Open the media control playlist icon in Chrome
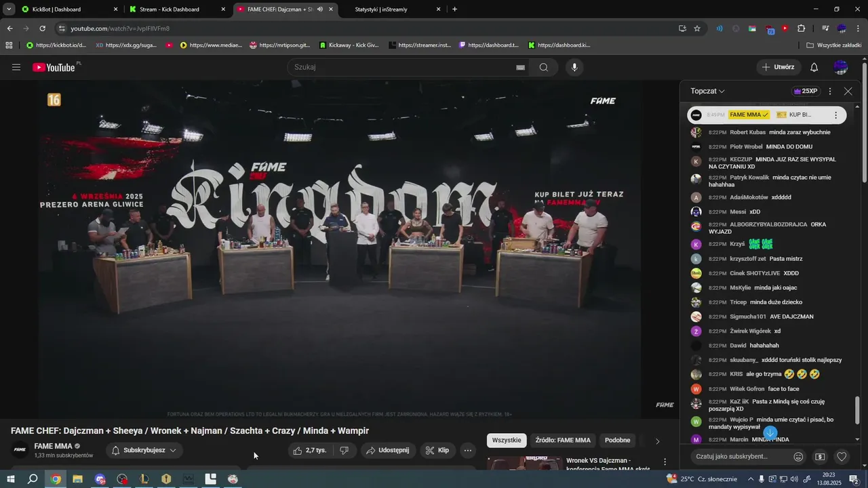868x488 pixels. [x=825, y=28]
